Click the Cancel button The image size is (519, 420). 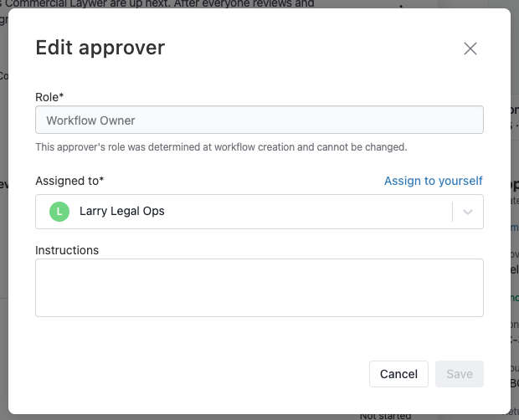tap(398, 374)
